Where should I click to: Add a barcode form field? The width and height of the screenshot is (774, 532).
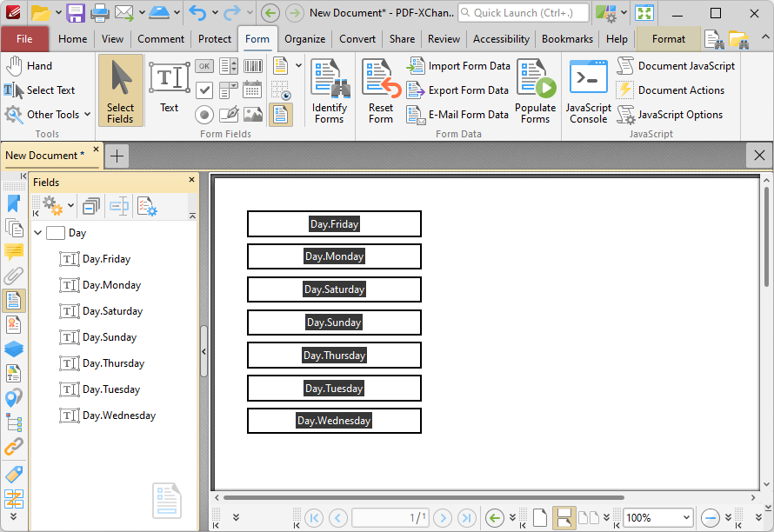pos(253,66)
